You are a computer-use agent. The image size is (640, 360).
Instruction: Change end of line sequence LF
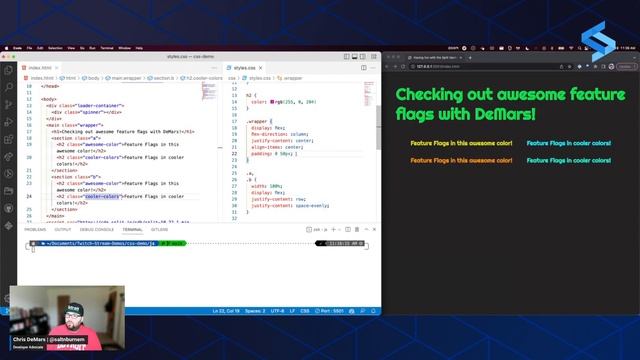(x=292, y=311)
